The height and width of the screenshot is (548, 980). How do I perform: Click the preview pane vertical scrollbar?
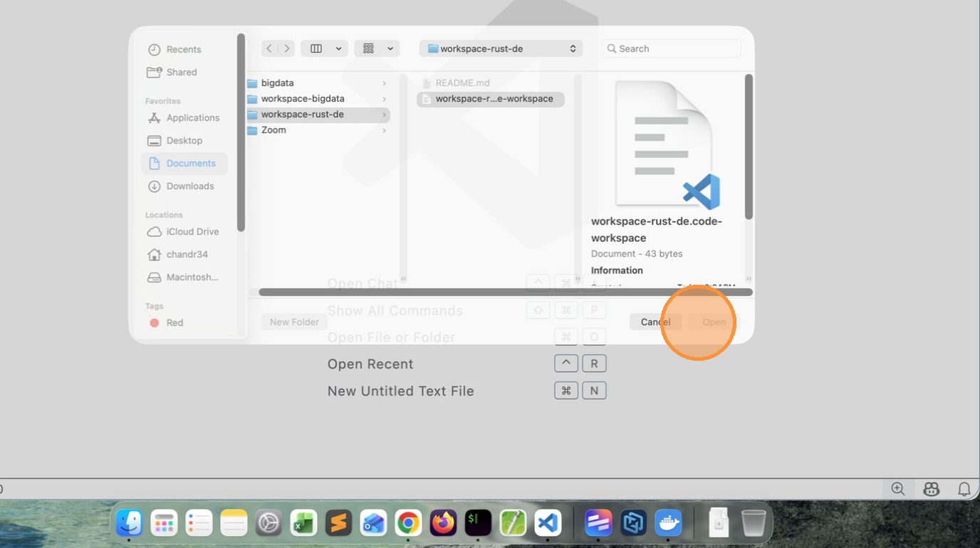pos(748,147)
